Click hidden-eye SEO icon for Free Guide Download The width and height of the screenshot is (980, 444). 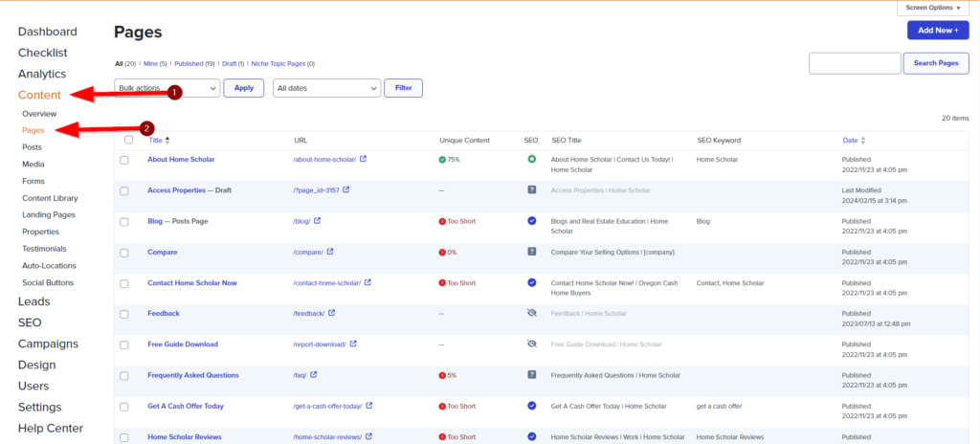pos(532,344)
